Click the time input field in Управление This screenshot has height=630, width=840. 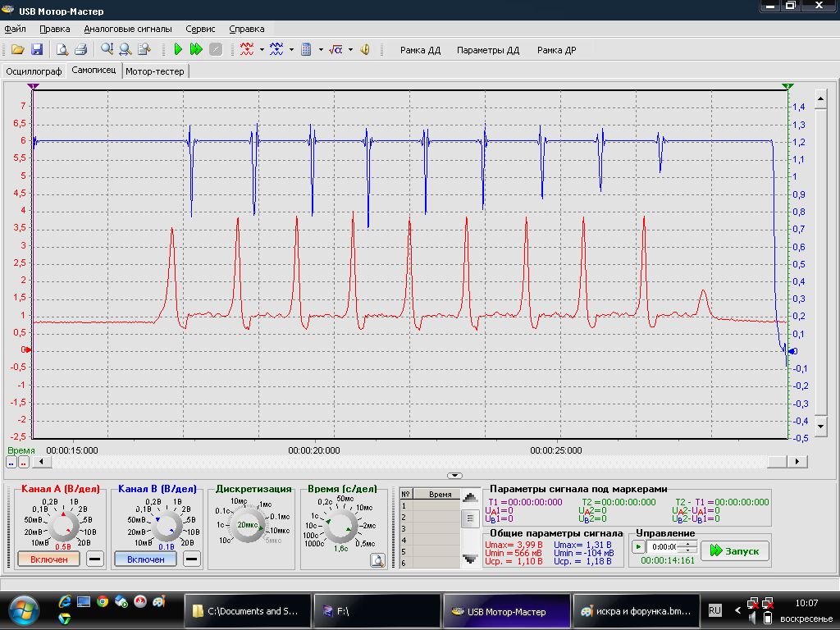coord(664,547)
